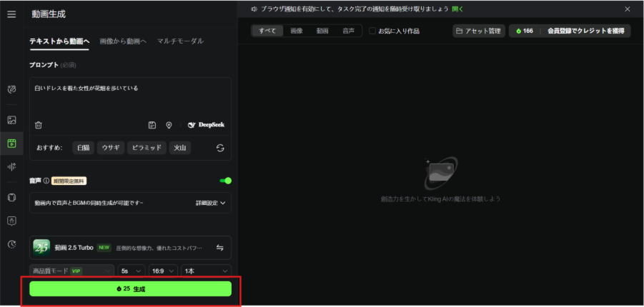Open the audio waveform sidebar icon
The height and width of the screenshot is (307, 644).
point(11,166)
